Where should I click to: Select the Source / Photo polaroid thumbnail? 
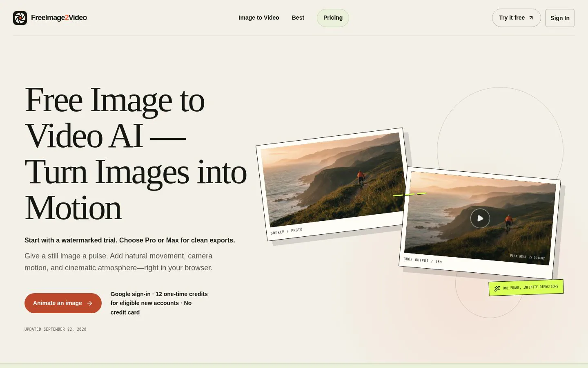(332, 184)
